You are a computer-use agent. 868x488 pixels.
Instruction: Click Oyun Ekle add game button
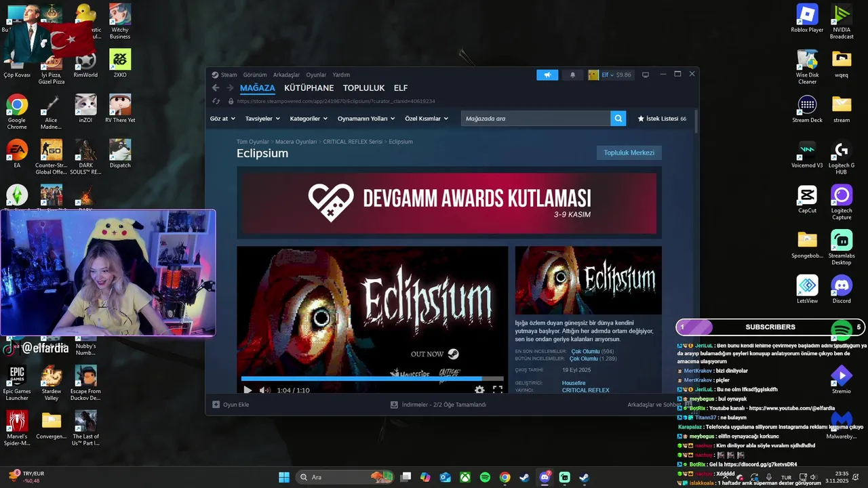tap(231, 405)
